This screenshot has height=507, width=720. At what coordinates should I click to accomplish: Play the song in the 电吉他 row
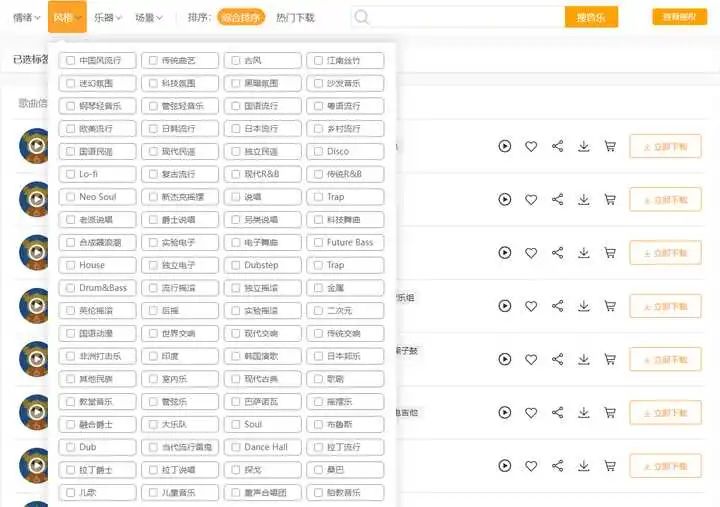click(x=505, y=412)
